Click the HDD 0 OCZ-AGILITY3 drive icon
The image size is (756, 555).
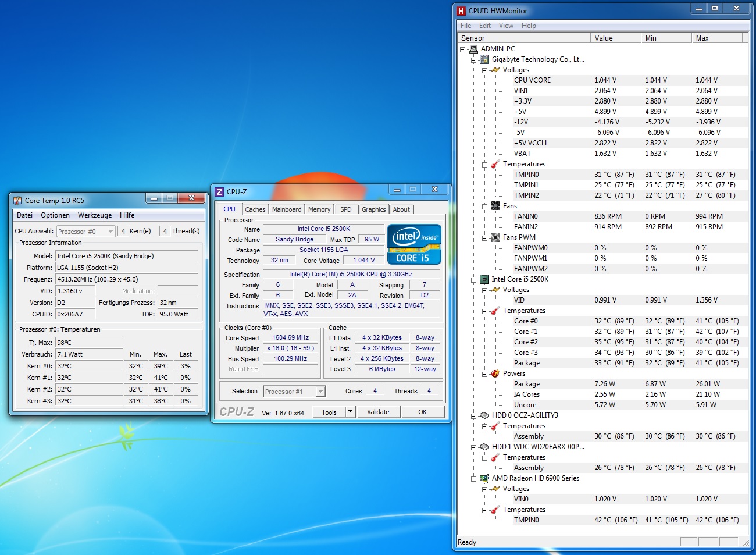(484, 415)
